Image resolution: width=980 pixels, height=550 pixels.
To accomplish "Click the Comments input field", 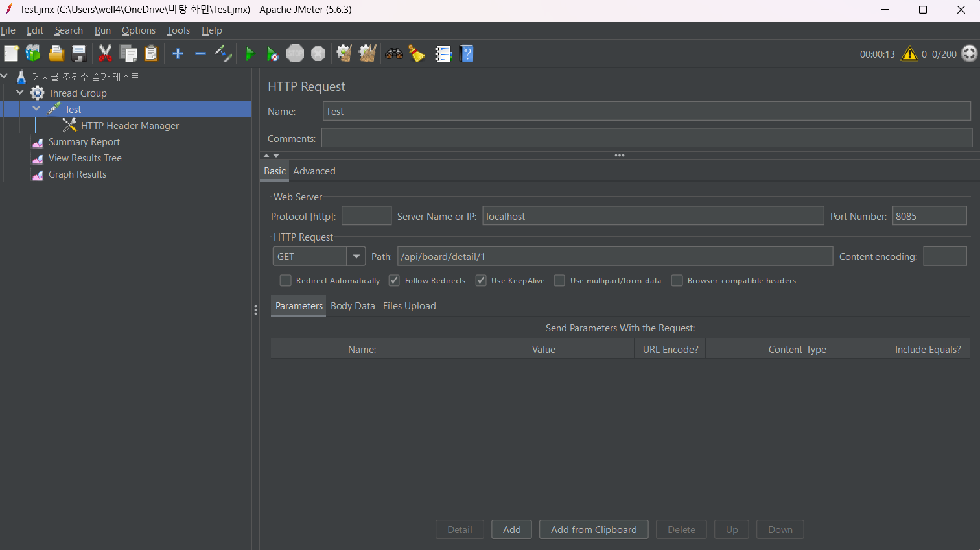I will point(647,138).
